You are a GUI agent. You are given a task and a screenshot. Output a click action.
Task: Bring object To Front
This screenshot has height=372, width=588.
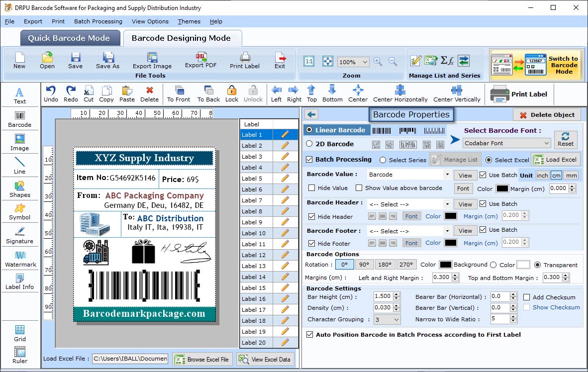click(x=179, y=94)
